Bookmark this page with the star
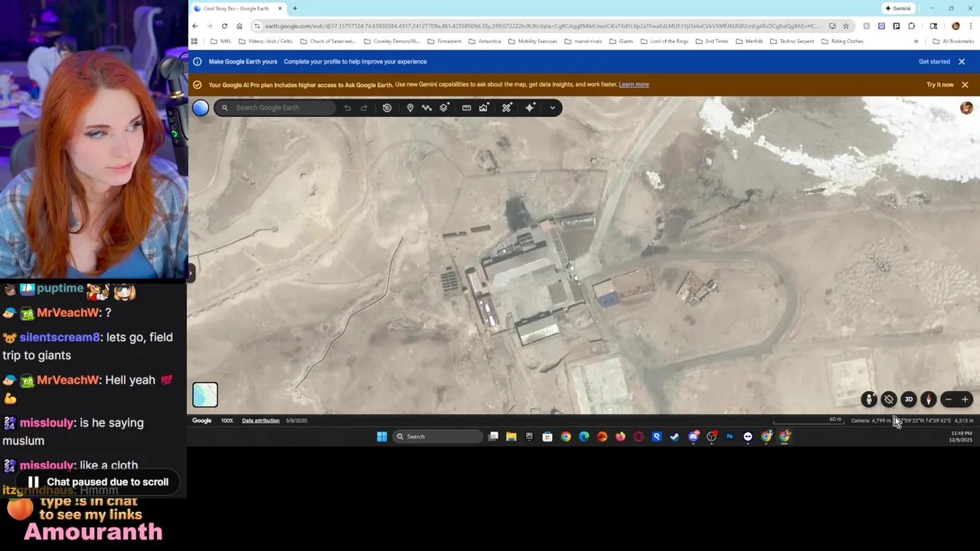 846,26
